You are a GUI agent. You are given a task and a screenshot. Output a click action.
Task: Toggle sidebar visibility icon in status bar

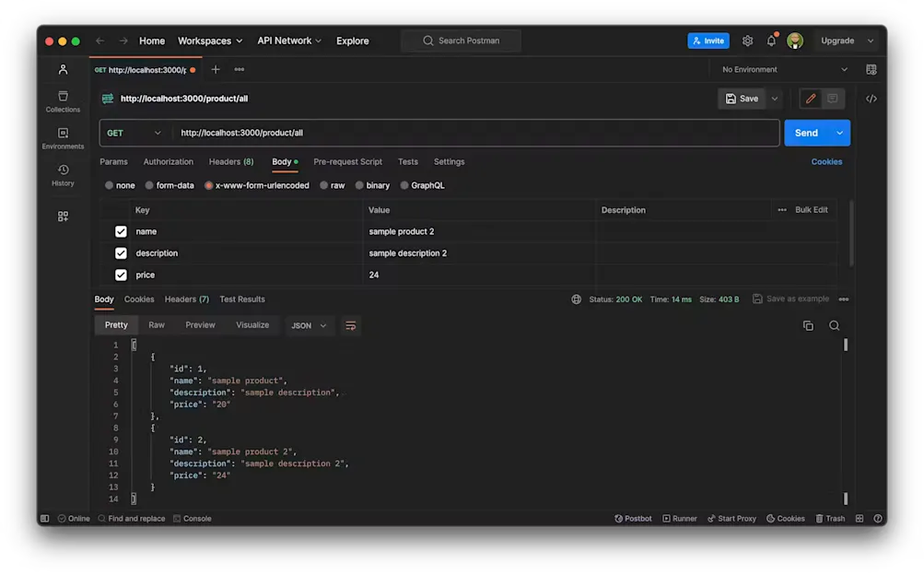tap(45, 519)
